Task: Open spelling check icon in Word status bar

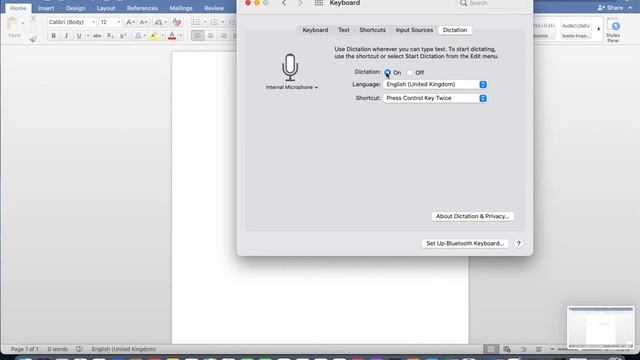Action: (x=79, y=349)
